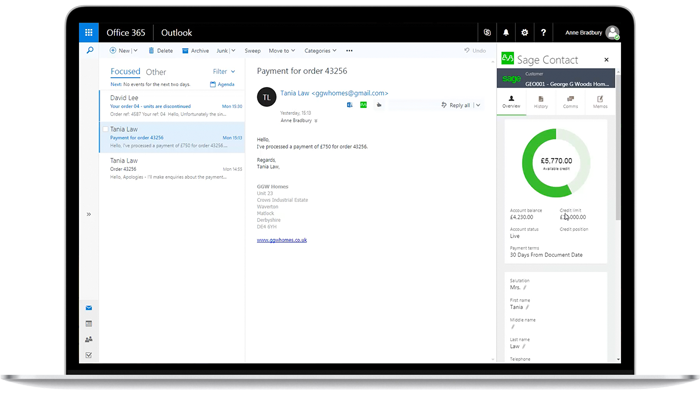Click the Payment for order 43256 subject heading
The image size is (700, 394).
point(302,71)
